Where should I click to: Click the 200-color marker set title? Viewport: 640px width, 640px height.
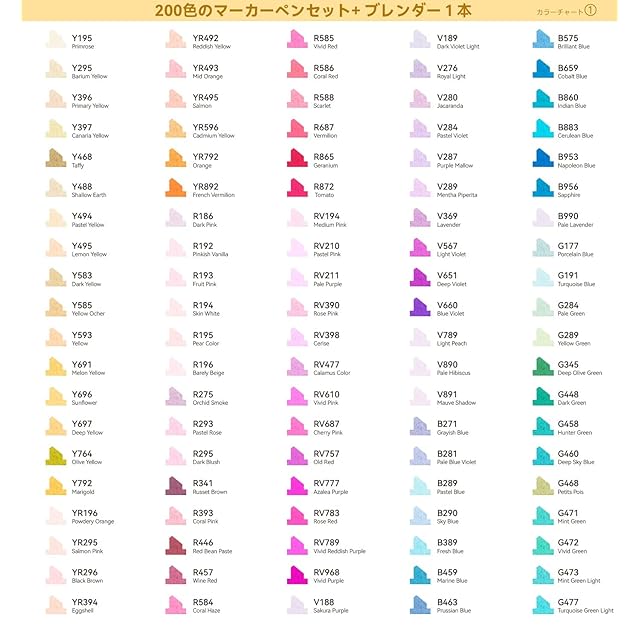point(319,11)
